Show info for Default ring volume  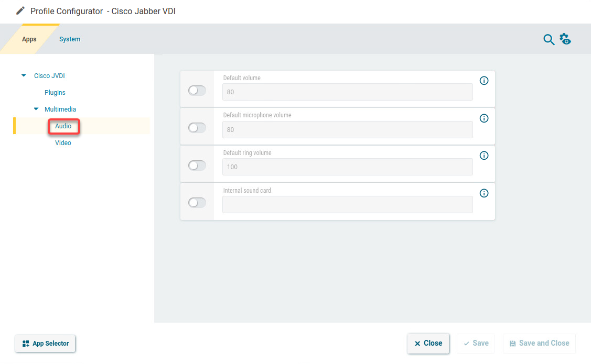[x=484, y=156]
